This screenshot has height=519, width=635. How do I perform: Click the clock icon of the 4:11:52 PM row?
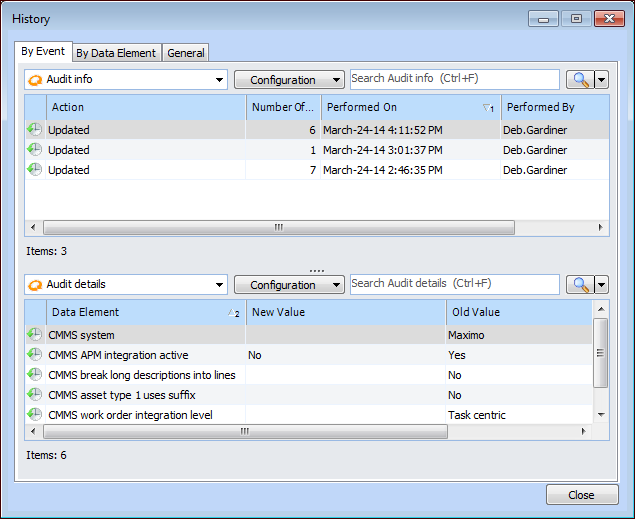(x=34, y=129)
